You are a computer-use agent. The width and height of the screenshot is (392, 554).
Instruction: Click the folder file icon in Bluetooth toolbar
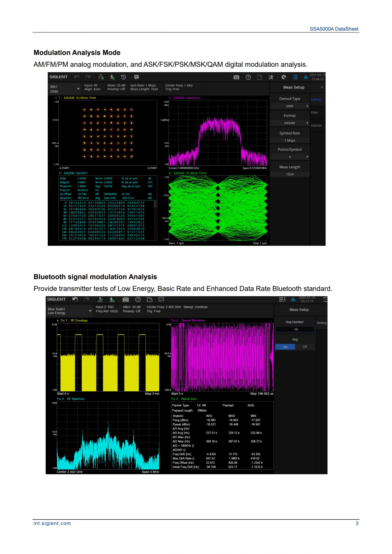tap(150, 299)
